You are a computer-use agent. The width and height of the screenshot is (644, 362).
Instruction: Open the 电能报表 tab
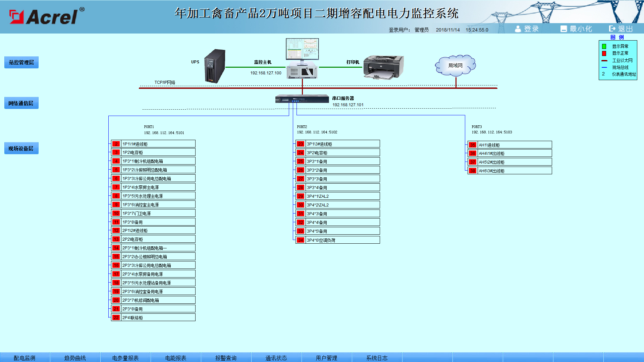tap(176, 358)
